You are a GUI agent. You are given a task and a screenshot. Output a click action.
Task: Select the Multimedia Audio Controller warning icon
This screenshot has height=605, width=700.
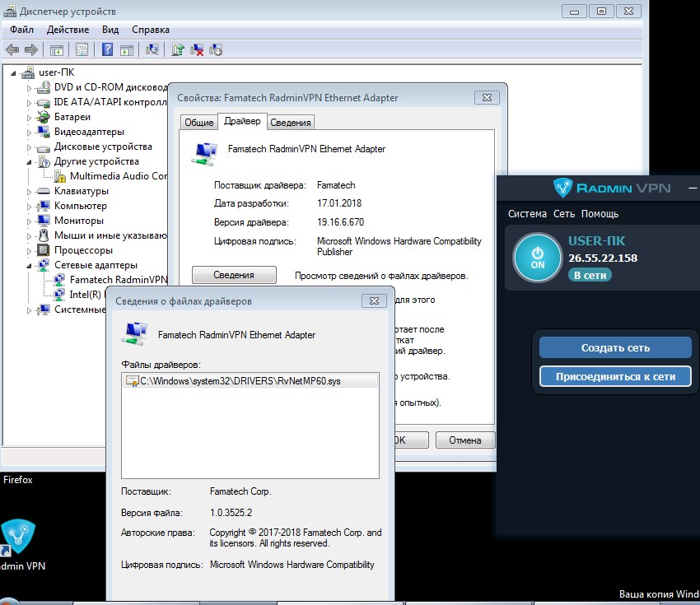[60, 176]
